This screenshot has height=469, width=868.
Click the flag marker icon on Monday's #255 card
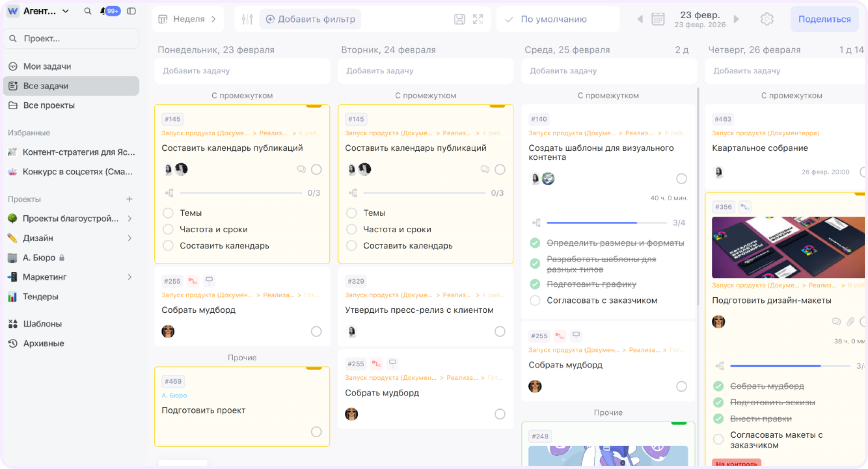tap(209, 281)
